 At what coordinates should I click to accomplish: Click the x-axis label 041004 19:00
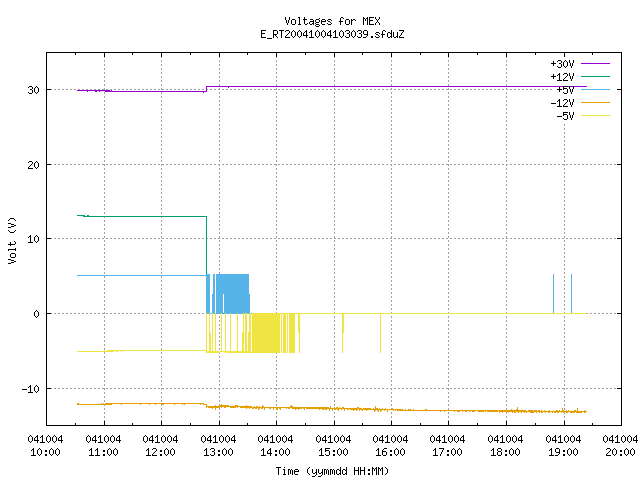[564, 446]
